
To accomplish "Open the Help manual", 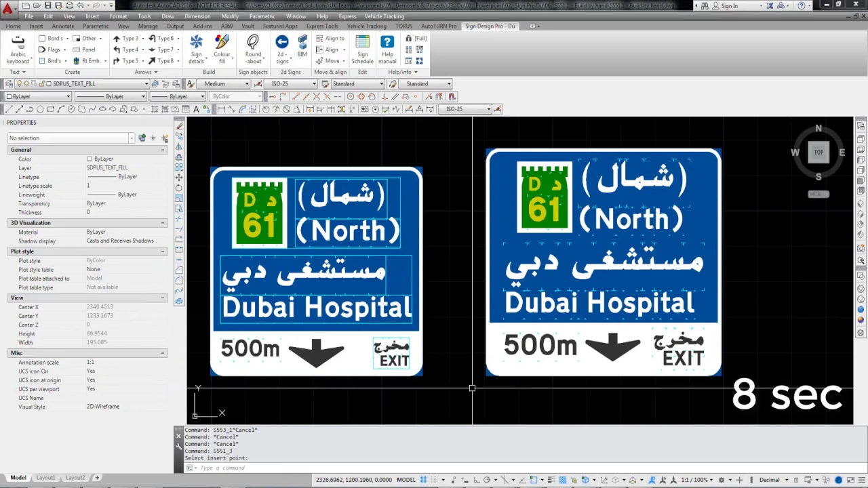I will click(x=387, y=49).
